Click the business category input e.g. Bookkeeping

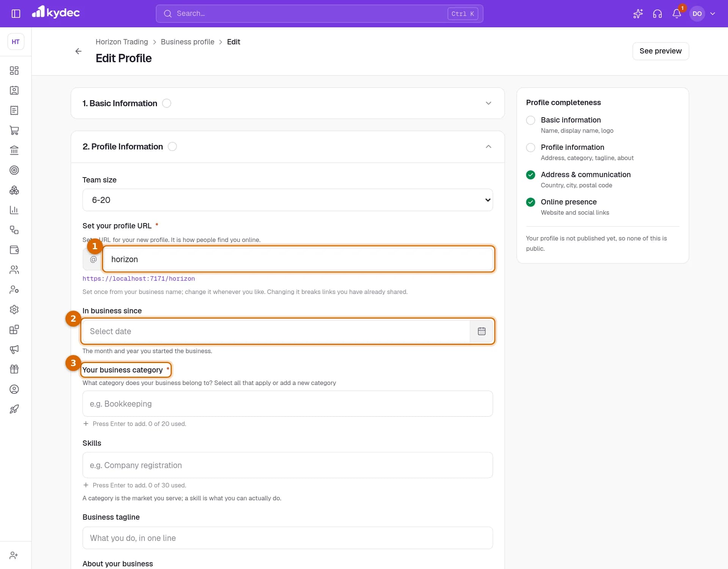pos(287,404)
